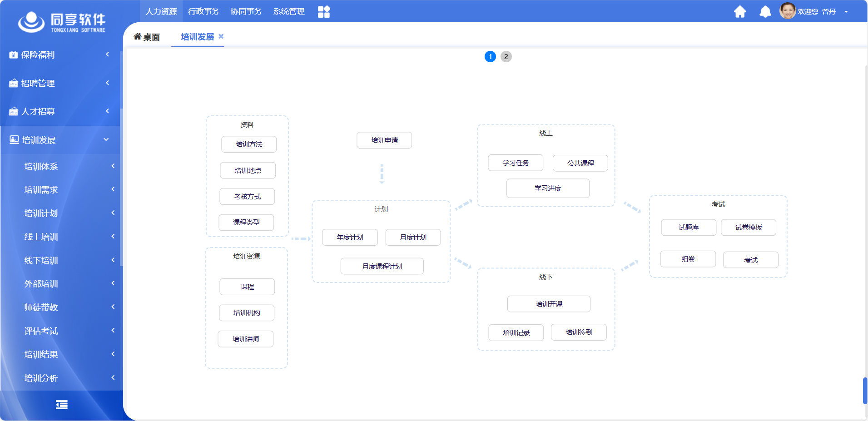Expand the 培训体系 submenu
Image resolution: width=868 pixels, height=421 pixels.
113,166
